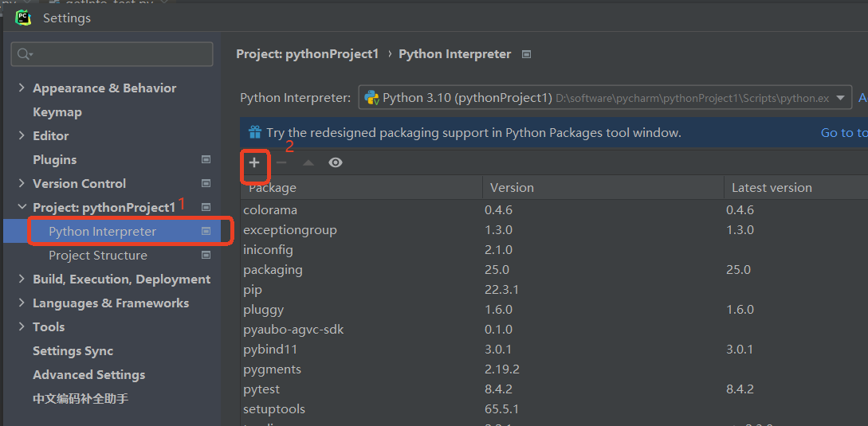This screenshot has width=868, height=426.
Task: Click the gift icon in blue banner
Action: pyautogui.click(x=254, y=132)
